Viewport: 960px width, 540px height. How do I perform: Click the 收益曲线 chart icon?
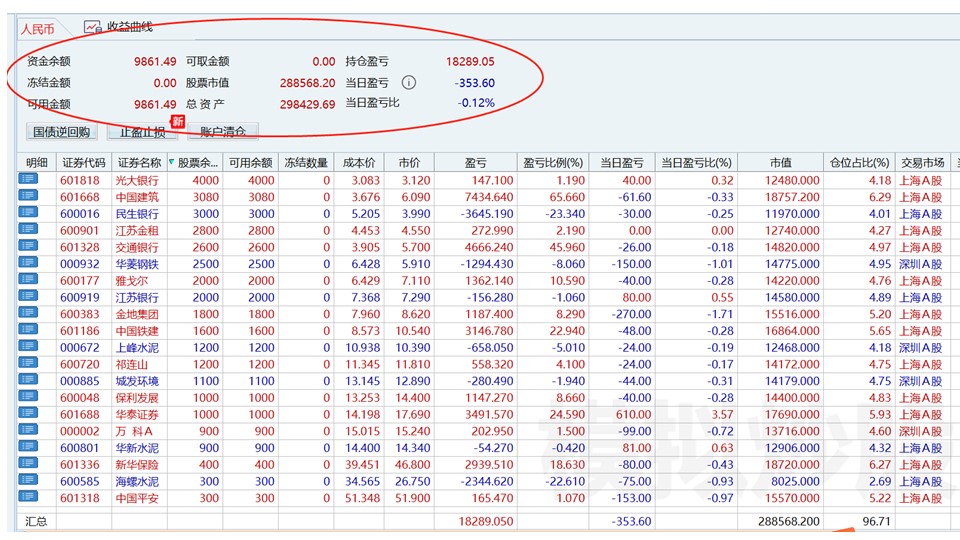(92, 28)
